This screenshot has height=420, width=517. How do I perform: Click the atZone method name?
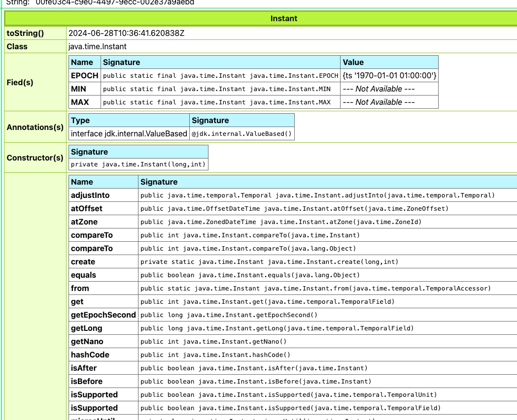(84, 222)
